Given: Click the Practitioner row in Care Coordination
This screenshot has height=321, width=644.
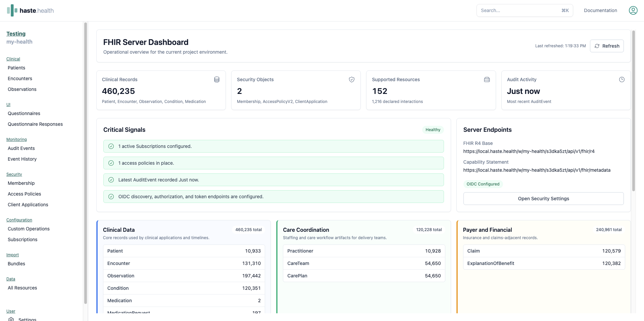Looking at the screenshot, I should (x=364, y=251).
